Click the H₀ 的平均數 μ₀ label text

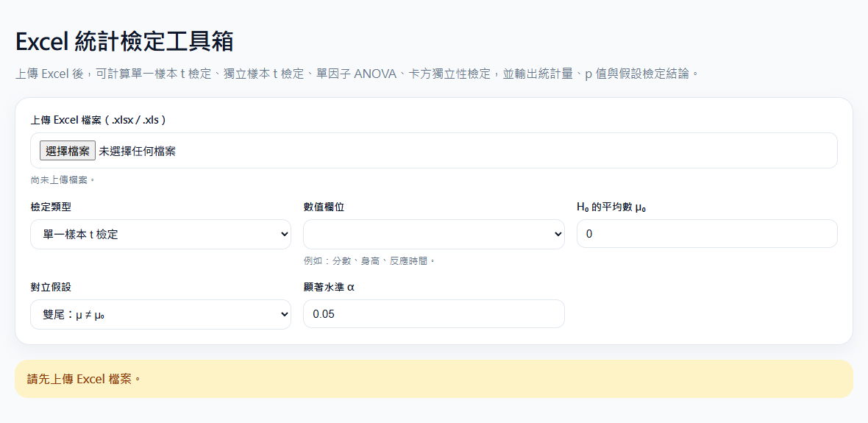(x=612, y=207)
